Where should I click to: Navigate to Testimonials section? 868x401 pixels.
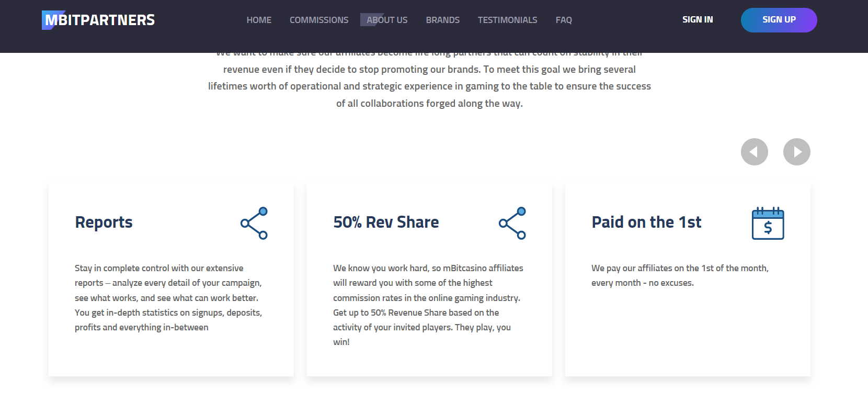pyautogui.click(x=507, y=20)
